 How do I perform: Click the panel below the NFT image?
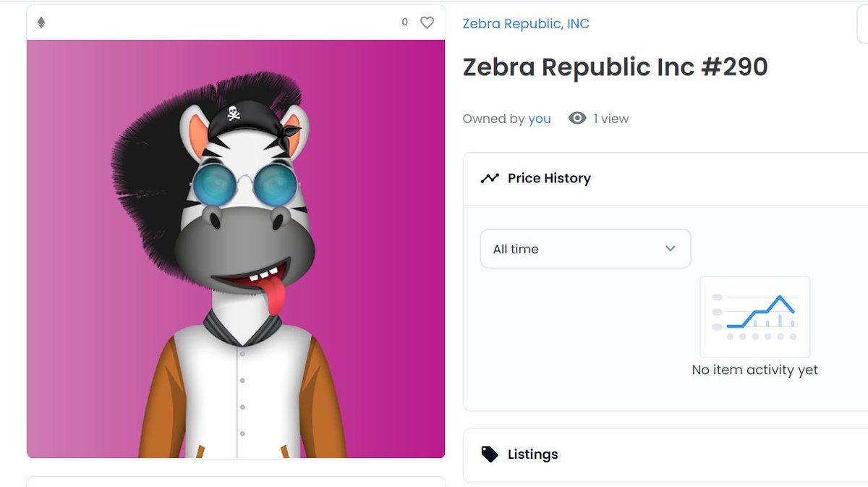pos(236,481)
